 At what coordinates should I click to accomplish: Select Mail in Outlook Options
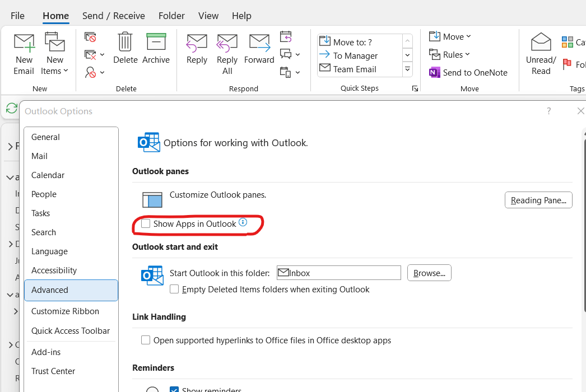point(71,156)
